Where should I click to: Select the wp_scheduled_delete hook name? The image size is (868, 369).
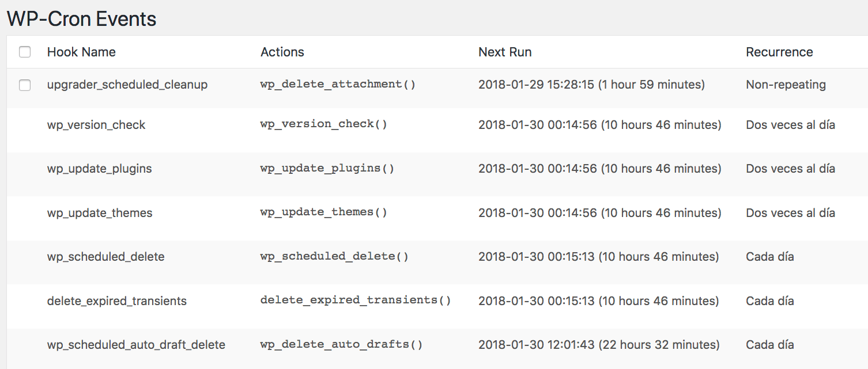pyautogui.click(x=106, y=256)
